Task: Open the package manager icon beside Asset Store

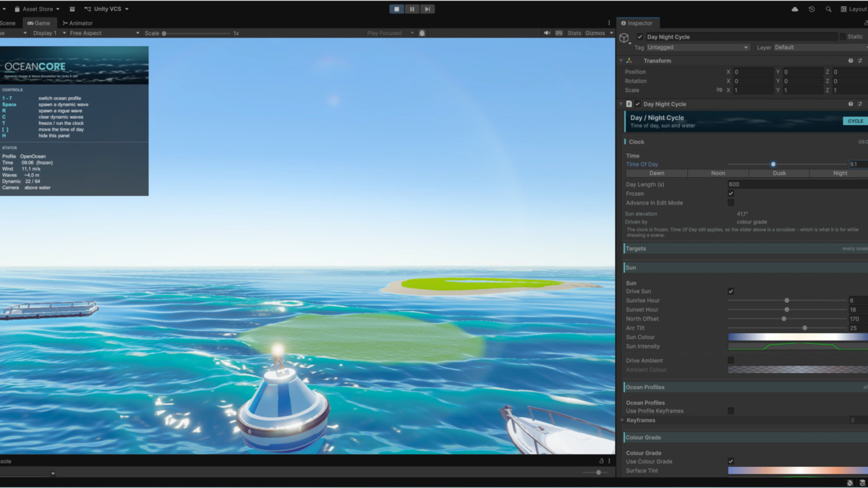Action: 72,9
